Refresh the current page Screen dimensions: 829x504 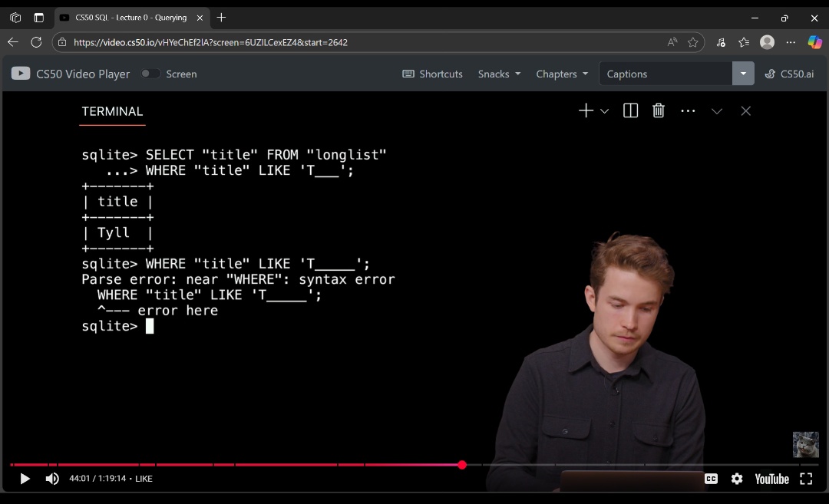(36, 42)
